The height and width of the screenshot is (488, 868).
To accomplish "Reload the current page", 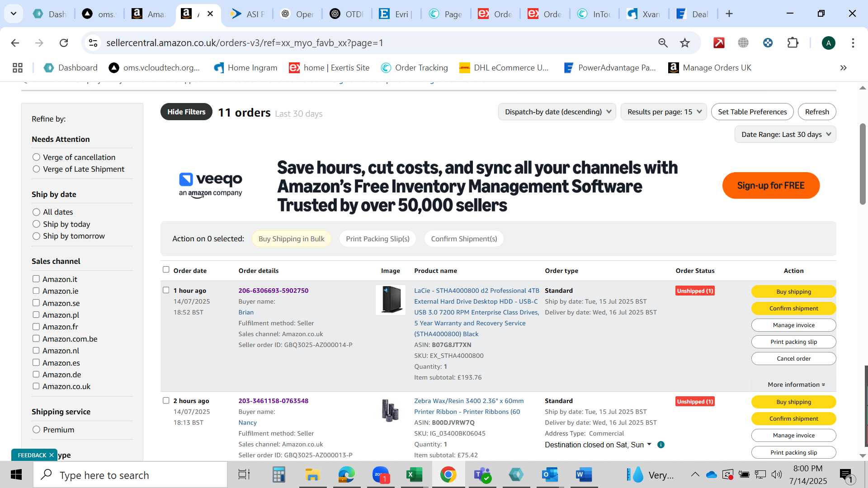I will tap(64, 43).
